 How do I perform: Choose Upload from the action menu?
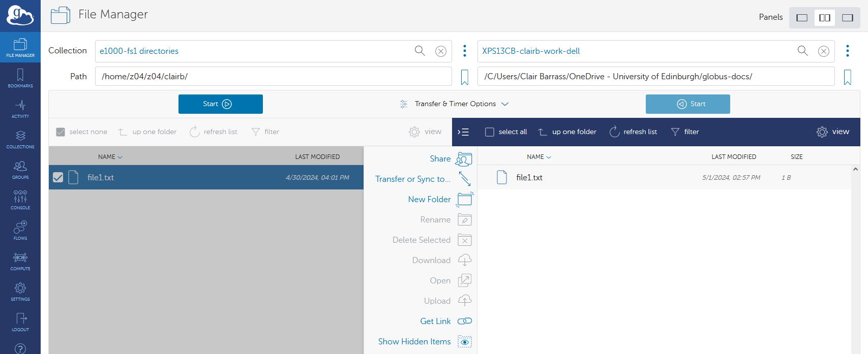(448, 301)
